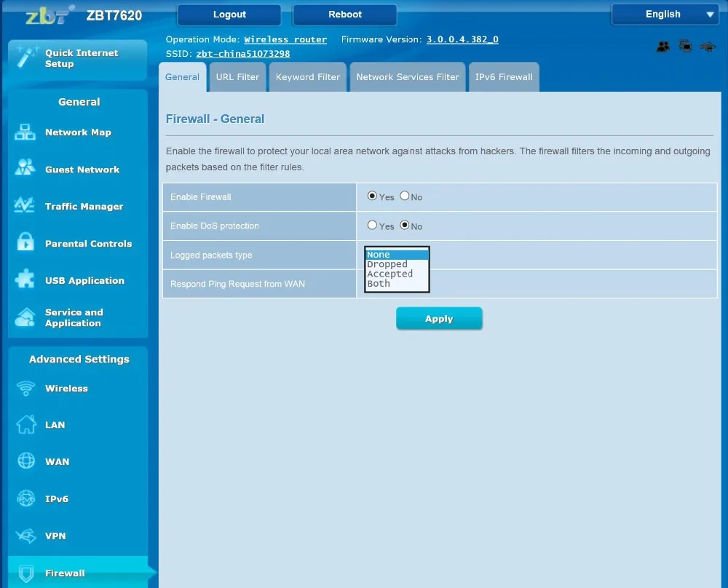Select Yes for Enable Firewall
This screenshot has height=588, width=728.
372,196
